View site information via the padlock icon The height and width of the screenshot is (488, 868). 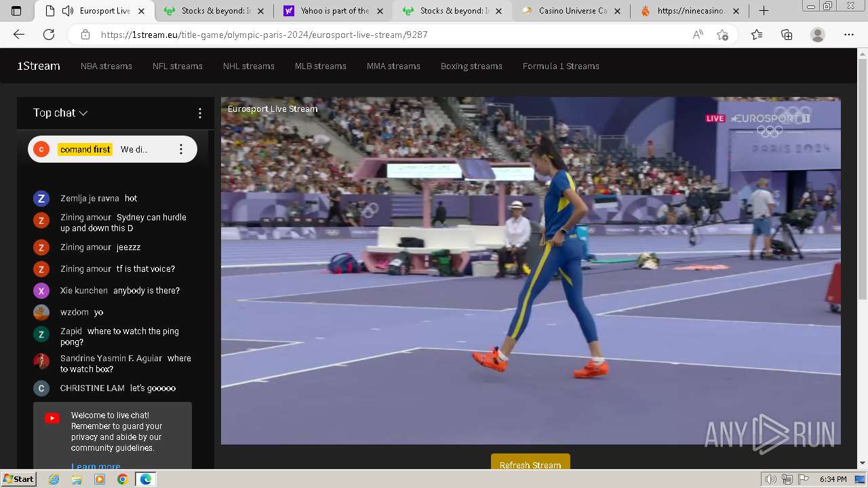[85, 35]
